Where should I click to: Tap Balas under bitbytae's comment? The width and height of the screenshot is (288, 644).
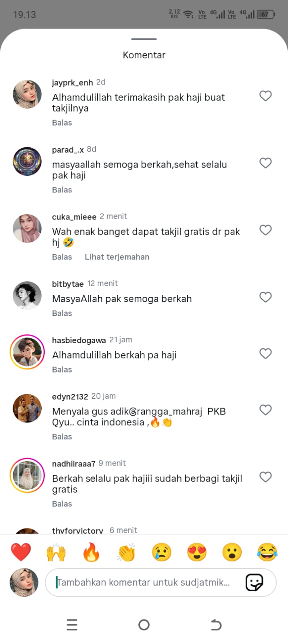click(x=62, y=313)
